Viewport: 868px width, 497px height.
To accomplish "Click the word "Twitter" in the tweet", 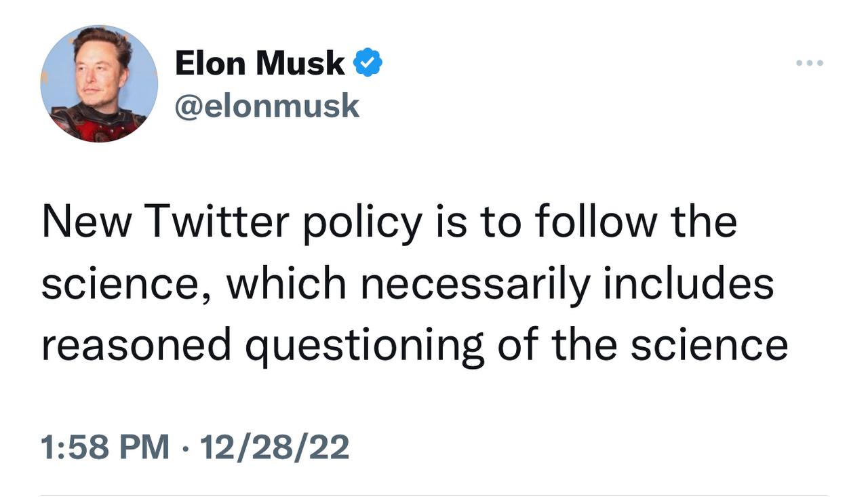I will point(216,222).
